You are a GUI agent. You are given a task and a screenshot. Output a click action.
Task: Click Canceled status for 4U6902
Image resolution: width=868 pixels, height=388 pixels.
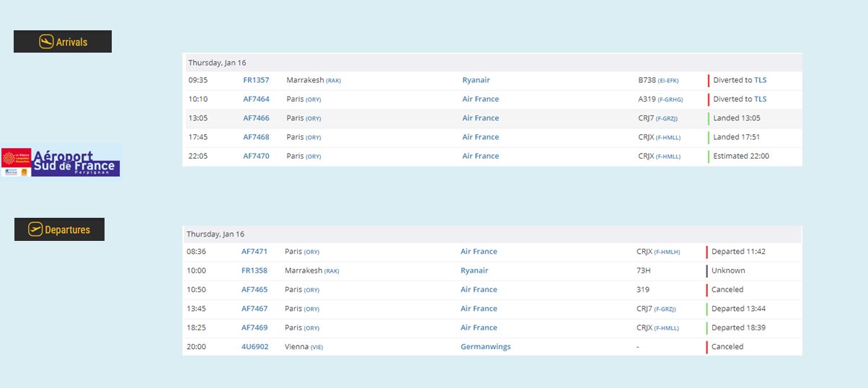[727, 346]
